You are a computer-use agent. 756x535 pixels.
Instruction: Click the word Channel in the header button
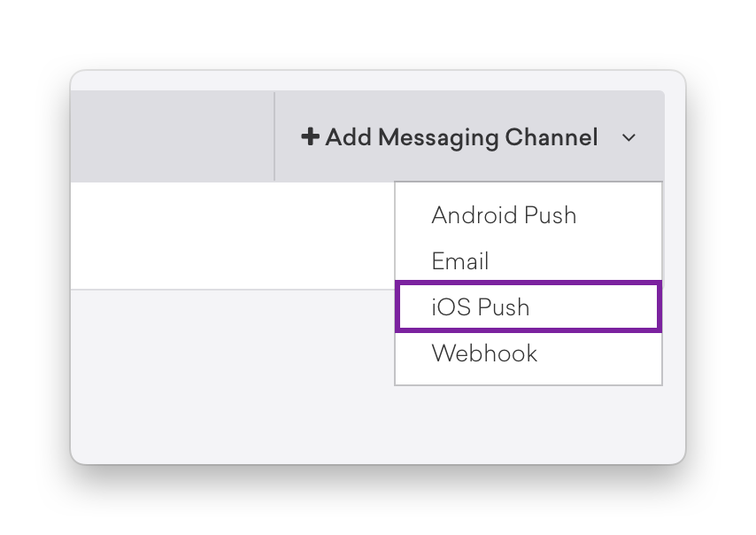click(552, 137)
